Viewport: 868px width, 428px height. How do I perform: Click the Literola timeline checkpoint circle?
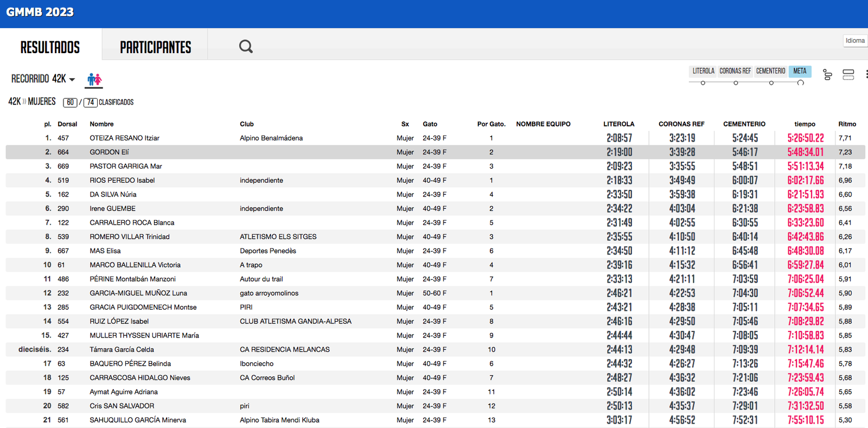pos(703,83)
